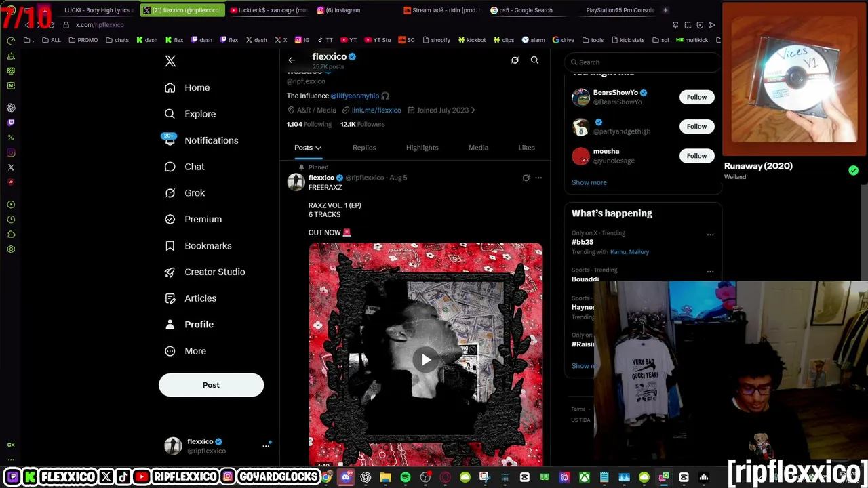This screenshot has width=868, height=488.
Task: View the 1,104 Following list
Action: tap(309, 124)
